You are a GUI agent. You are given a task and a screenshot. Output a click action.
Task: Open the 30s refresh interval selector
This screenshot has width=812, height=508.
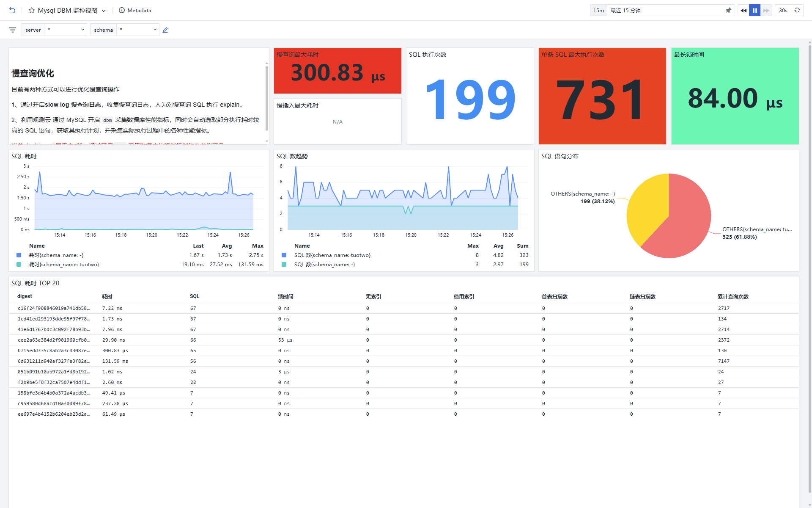tap(783, 10)
